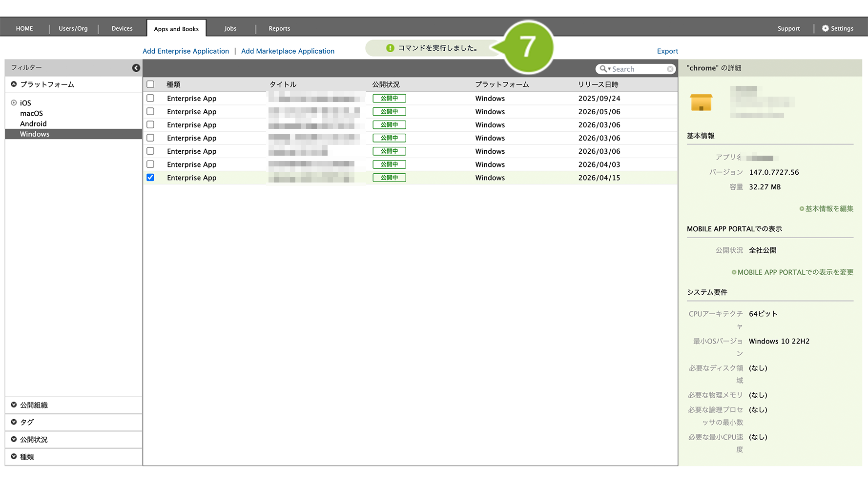Open the Support link
This screenshot has width=868, height=488.
click(788, 28)
